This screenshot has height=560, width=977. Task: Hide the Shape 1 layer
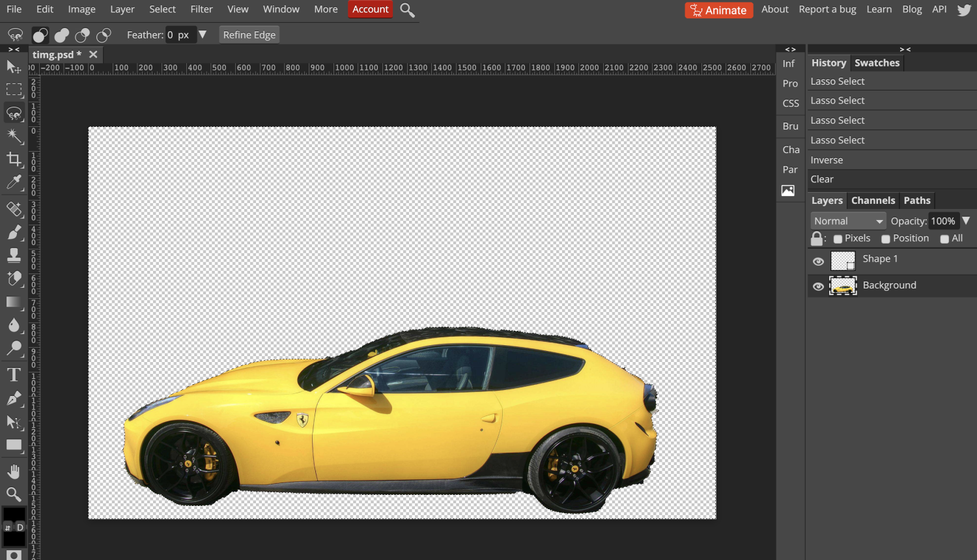point(818,262)
